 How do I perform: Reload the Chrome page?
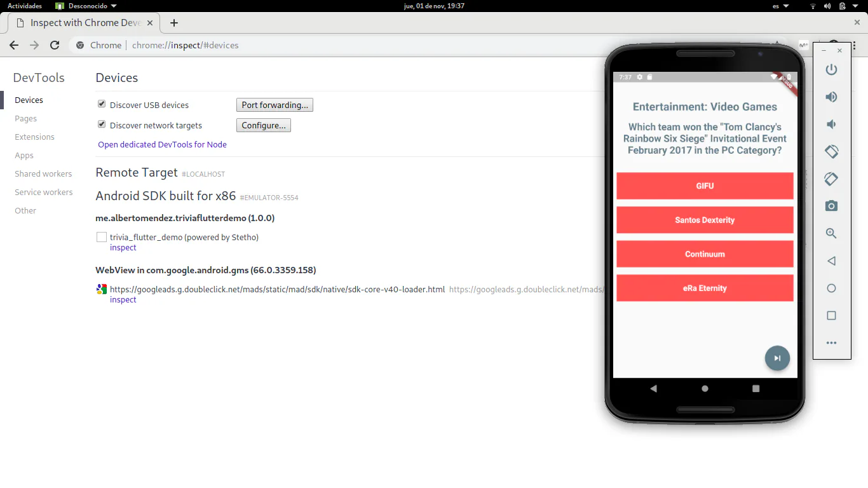click(55, 45)
